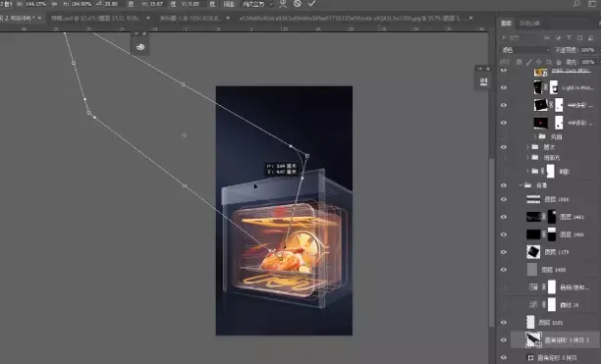Viewport: 601px width, 364px height.
Task: Toggle the warp mode icon in options bar
Action: tap(283, 4)
